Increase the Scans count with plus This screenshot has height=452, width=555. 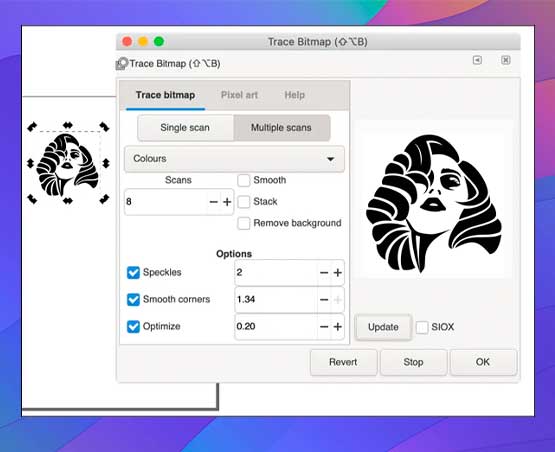227,202
